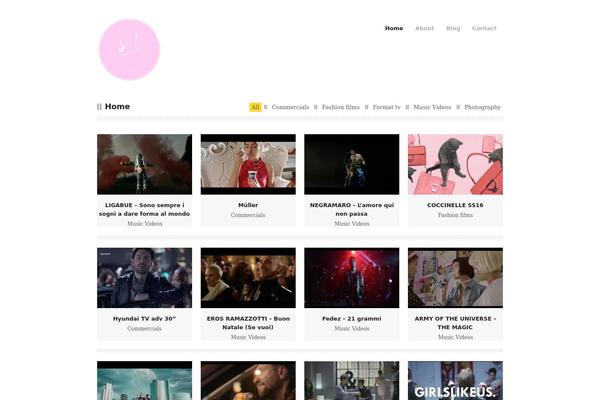Click the ARMY OF THE UNIVERSE – THE MAGIC title
600x400 pixels.
[455, 323]
